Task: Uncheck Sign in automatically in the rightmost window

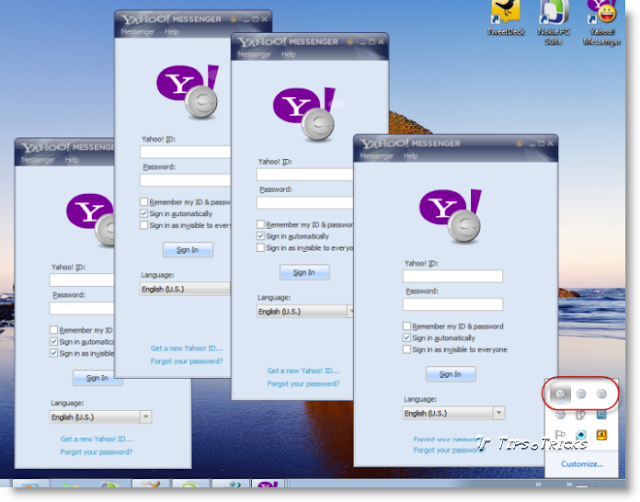Action: pyautogui.click(x=407, y=338)
